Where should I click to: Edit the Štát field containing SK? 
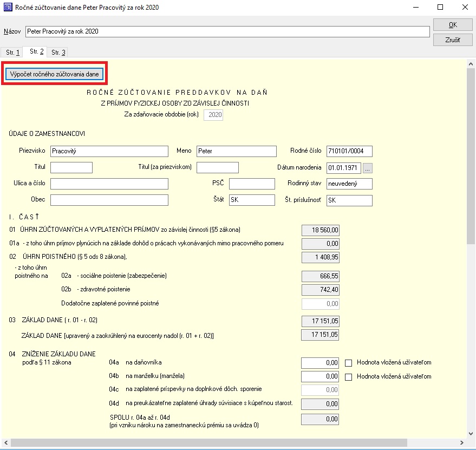(x=252, y=200)
